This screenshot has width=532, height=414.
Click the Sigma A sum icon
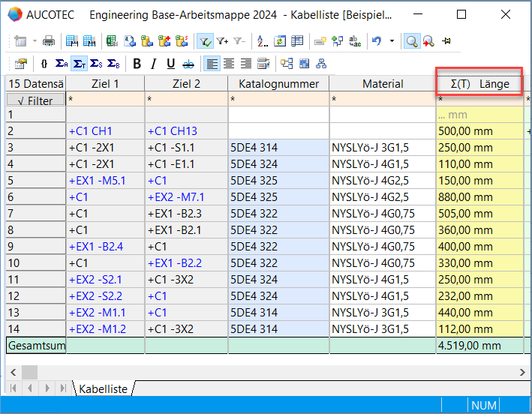point(62,64)
